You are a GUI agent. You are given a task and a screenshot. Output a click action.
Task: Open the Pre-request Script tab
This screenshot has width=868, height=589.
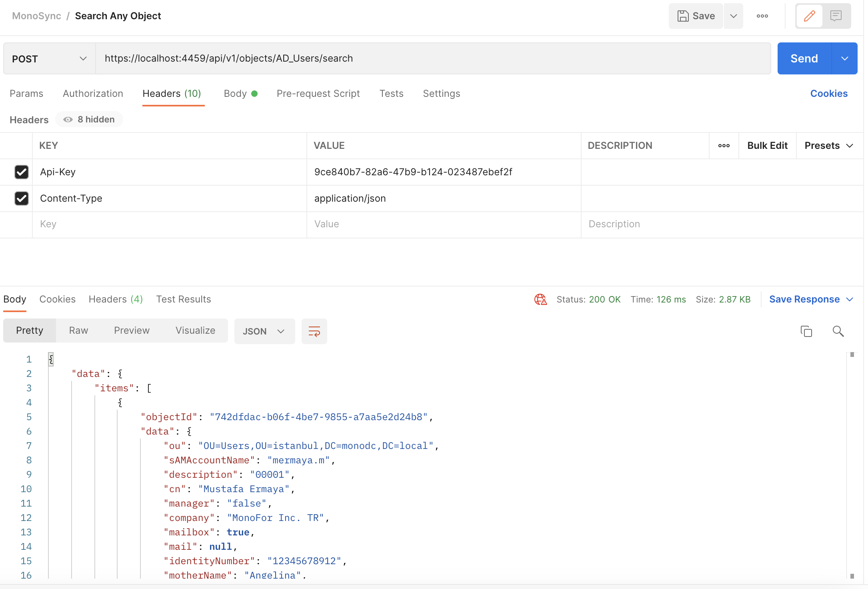[x=318, y=94]
